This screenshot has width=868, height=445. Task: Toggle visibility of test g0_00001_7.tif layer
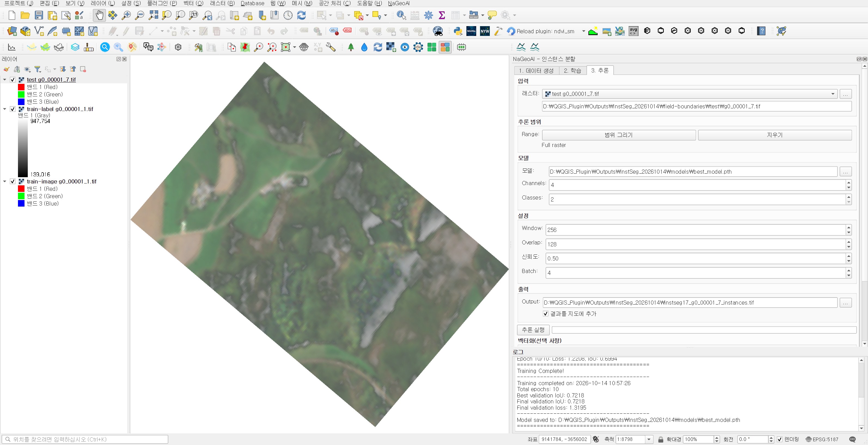coord(13,80)
